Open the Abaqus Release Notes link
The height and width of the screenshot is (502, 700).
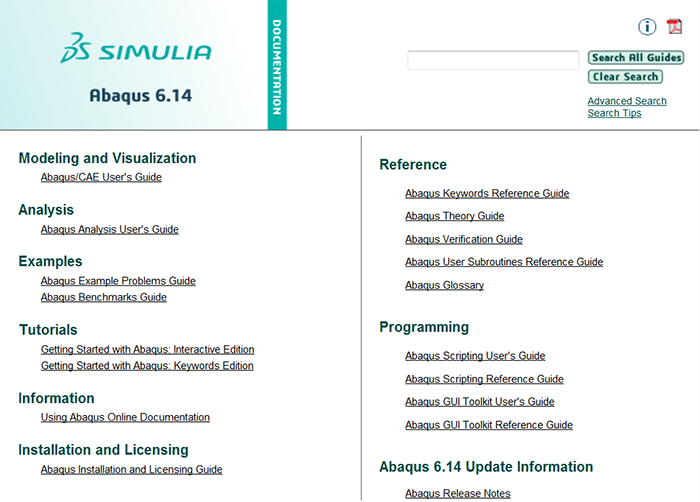pyautogui.click(x=457, y=493)
